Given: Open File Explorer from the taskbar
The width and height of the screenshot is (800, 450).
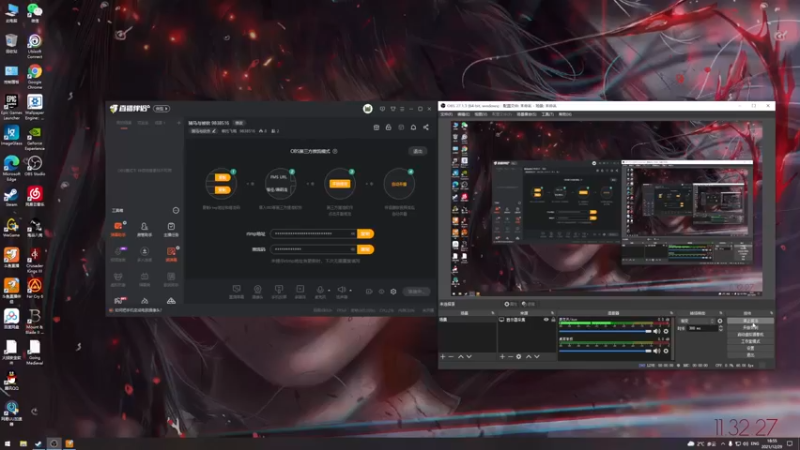Looking at the screenshot, I should (23, 443).
